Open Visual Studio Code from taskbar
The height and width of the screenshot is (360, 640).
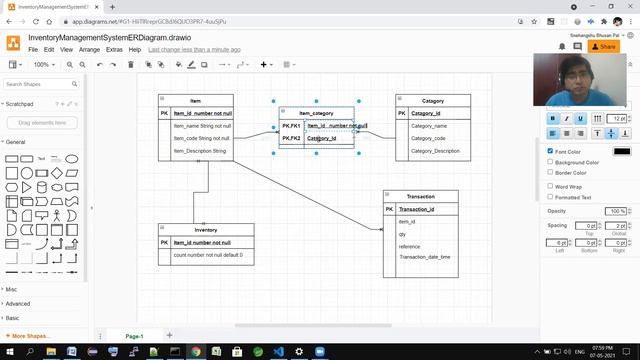278,351
